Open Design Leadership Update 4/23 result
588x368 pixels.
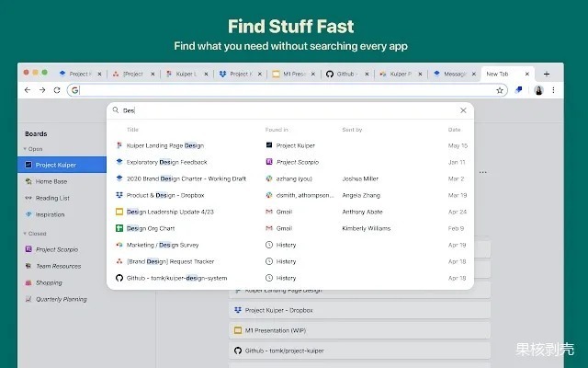290,212
